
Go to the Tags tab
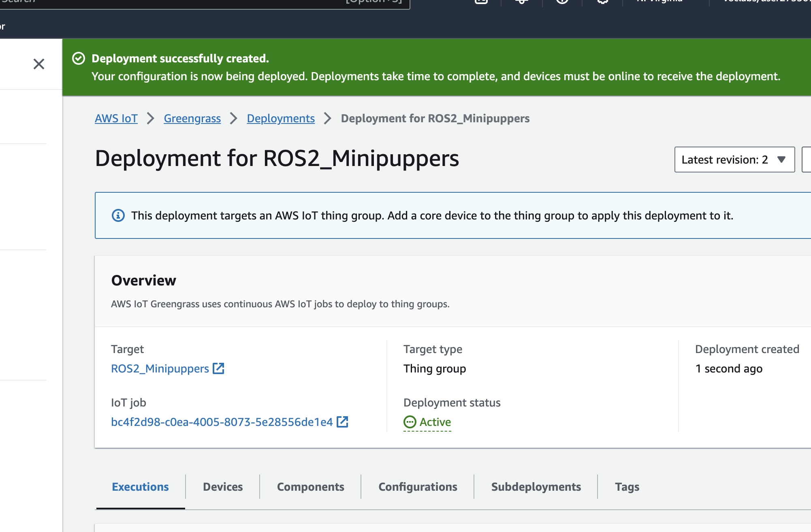coord(627,487)
